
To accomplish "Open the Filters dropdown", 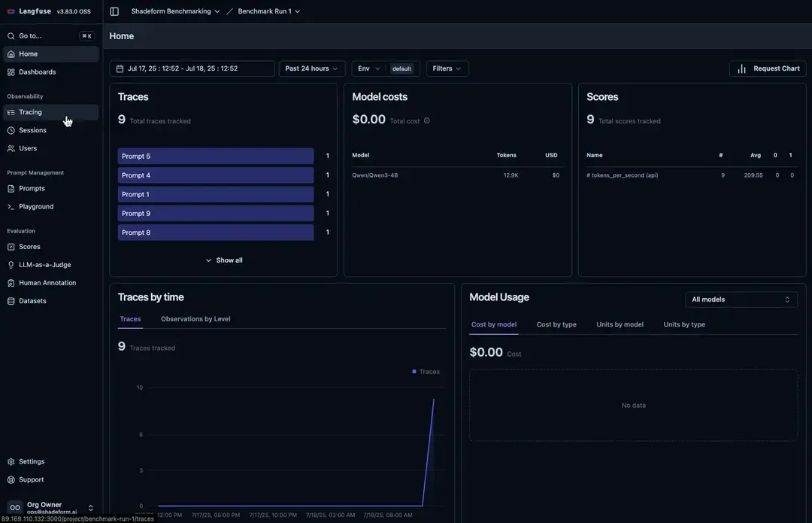I will (x=447, y=68).
